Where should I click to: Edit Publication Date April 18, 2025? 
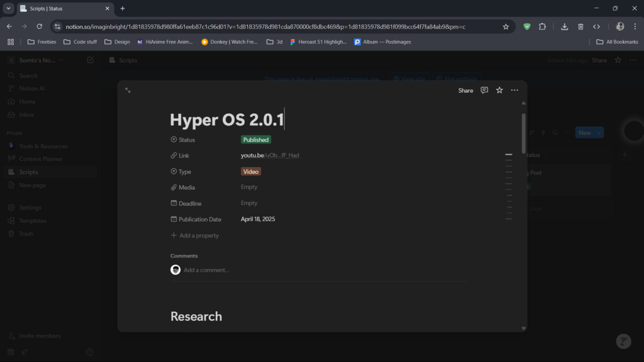pos(258,219)
